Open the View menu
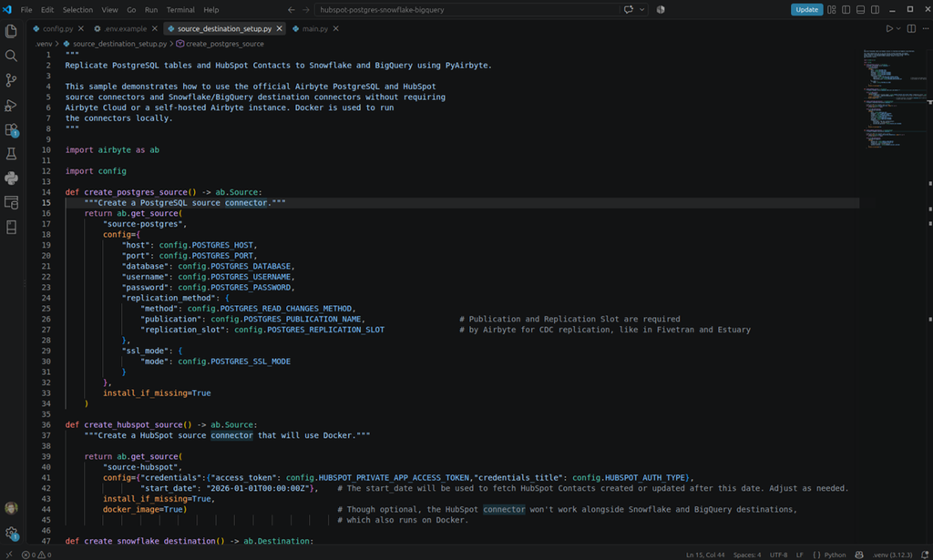The height and width of the screenshot is (560, 933). click(109, 9)
